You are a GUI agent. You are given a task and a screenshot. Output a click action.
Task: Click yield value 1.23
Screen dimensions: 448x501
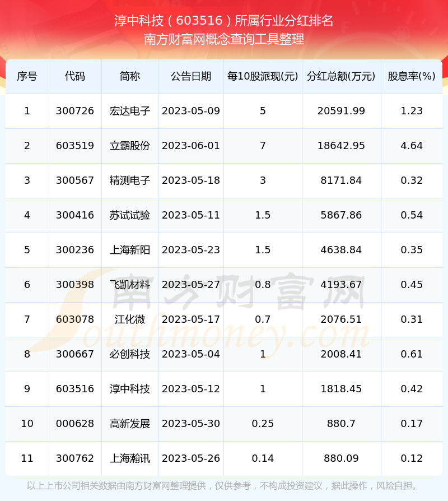pyautogui.click(x=412, y=111)
